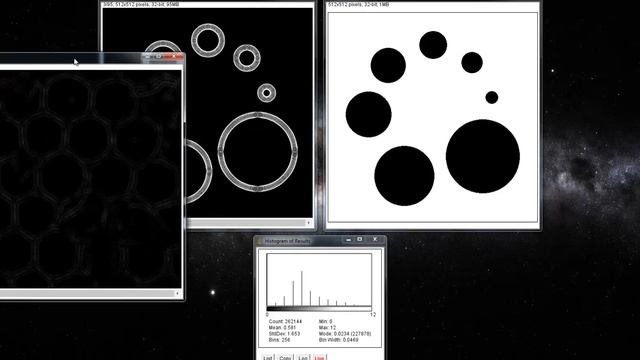This screenshot has height=360, width=640.
Task: Click the Copy button in the histogram window
Action: tap(285, 358)
